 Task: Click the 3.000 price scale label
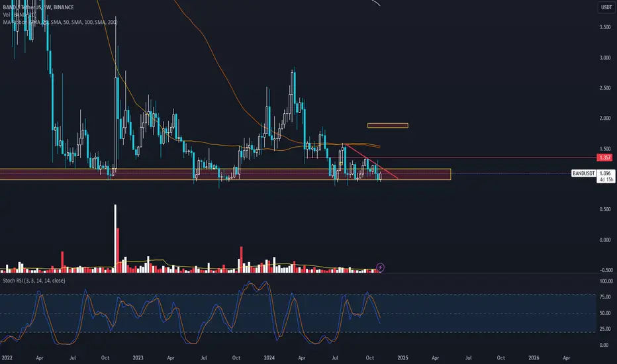(x=605, y=58)
